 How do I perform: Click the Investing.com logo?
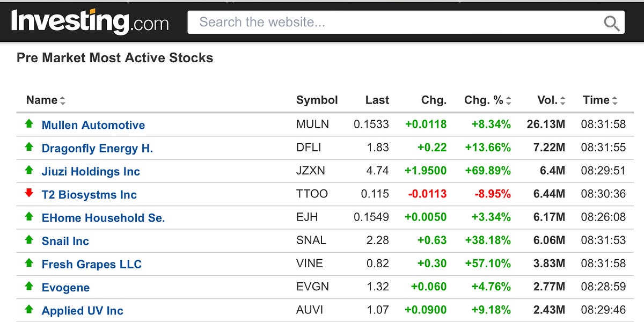89,22
